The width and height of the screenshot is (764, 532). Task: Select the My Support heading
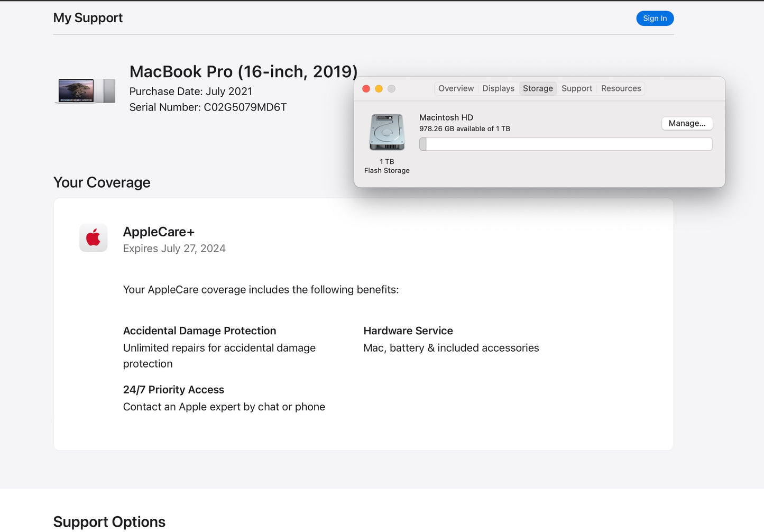pyautogui.click(x=88, y=17)
